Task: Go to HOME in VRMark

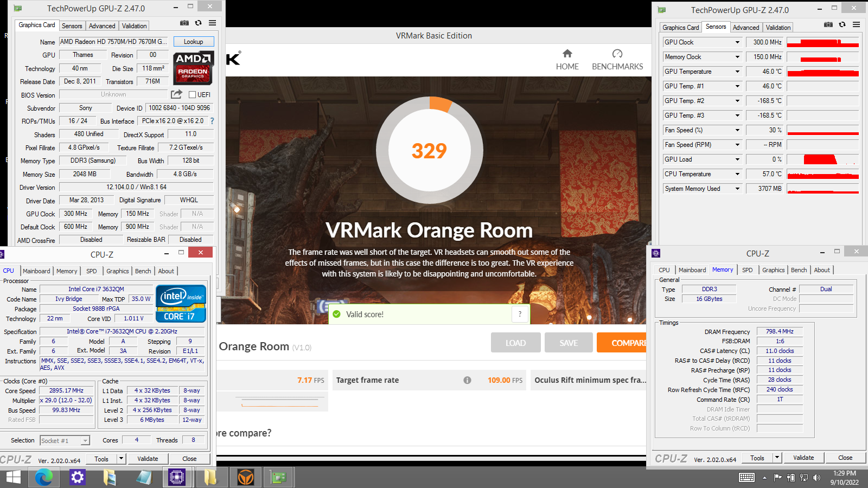Action: tap(567, 60)
